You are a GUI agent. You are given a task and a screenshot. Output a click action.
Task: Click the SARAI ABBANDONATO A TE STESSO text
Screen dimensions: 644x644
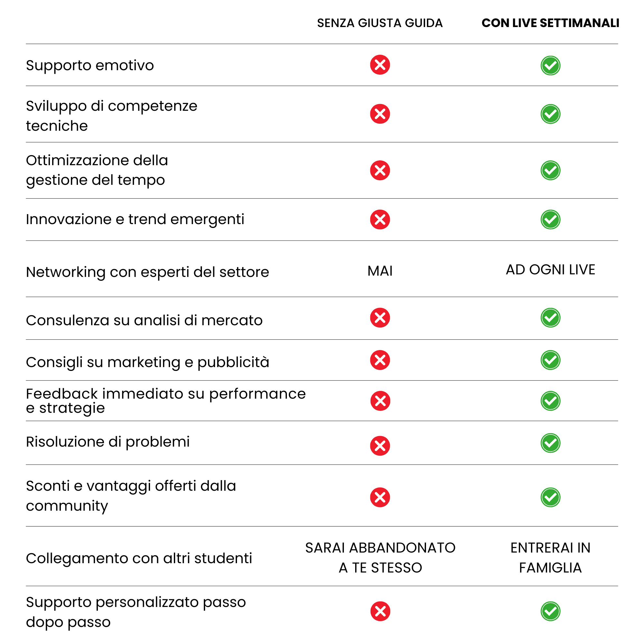(x=380, y=558)
